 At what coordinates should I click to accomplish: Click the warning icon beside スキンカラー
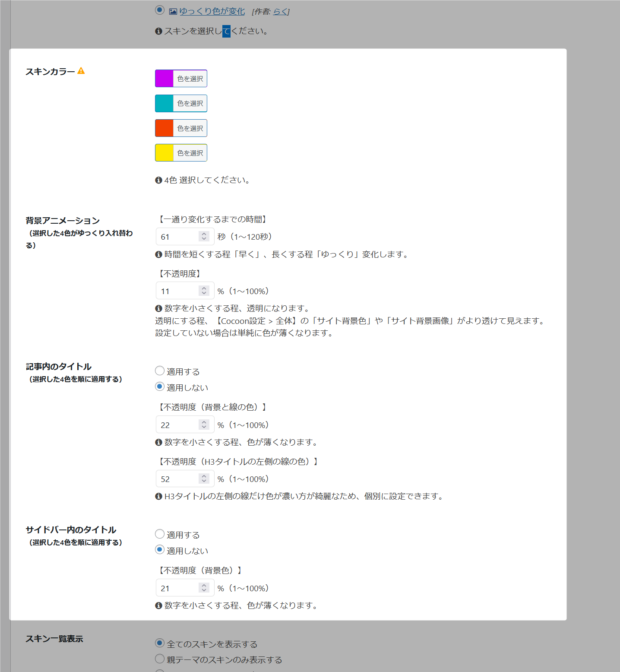(x=81, y=71)
